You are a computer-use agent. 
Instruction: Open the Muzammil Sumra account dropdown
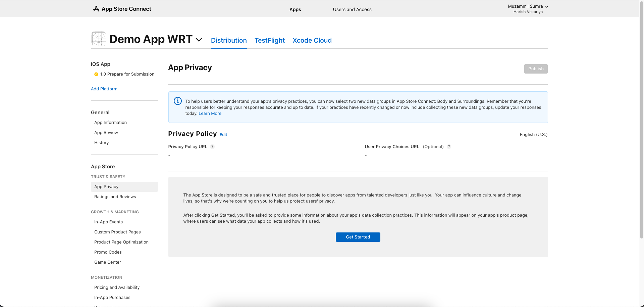point(528,6)
